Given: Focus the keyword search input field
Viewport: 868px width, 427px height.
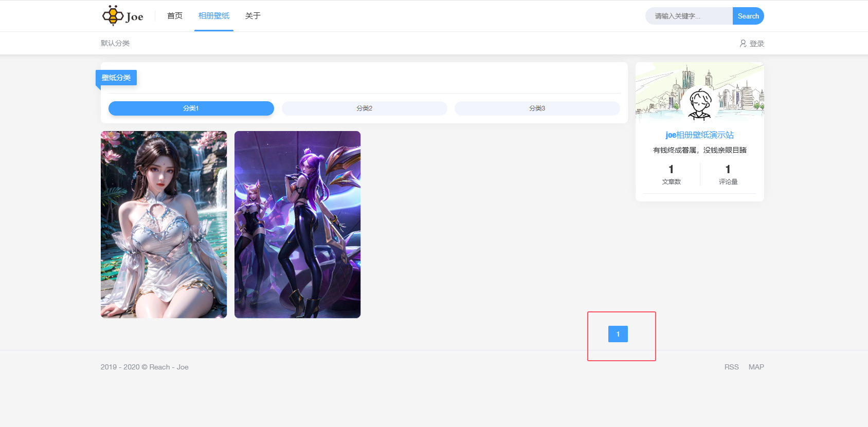Looking at the screenshot, I should click(688, 16).
